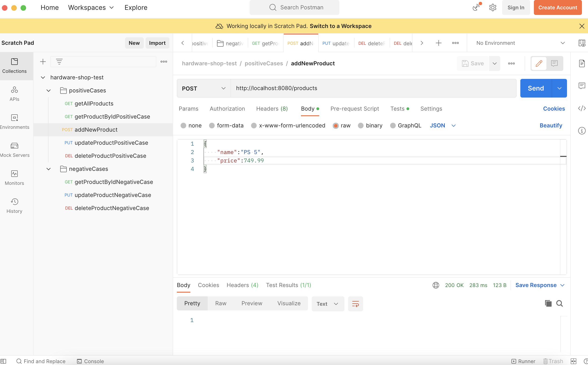
Task: Open the Collections sidebar panel
Action: click(x=14, y=66)
